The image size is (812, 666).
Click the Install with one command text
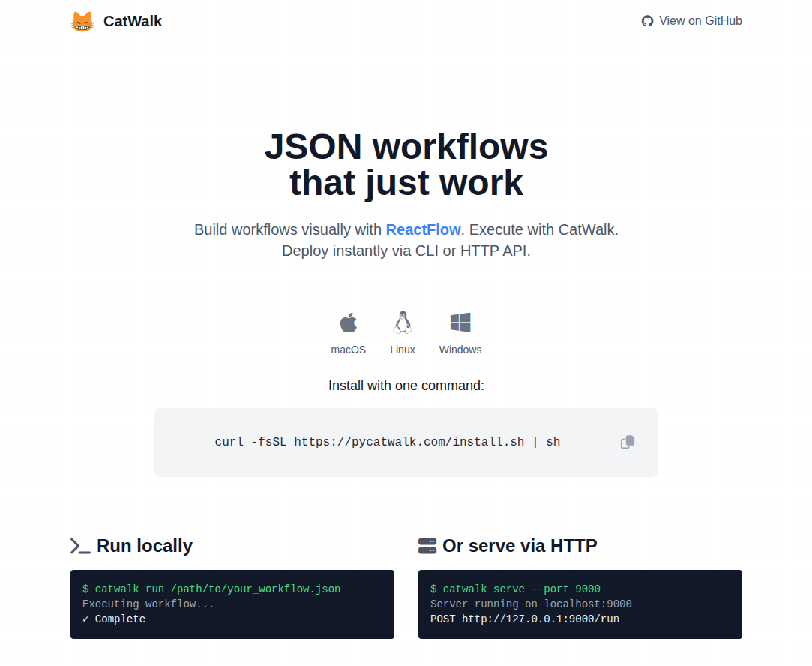(406, 385)
